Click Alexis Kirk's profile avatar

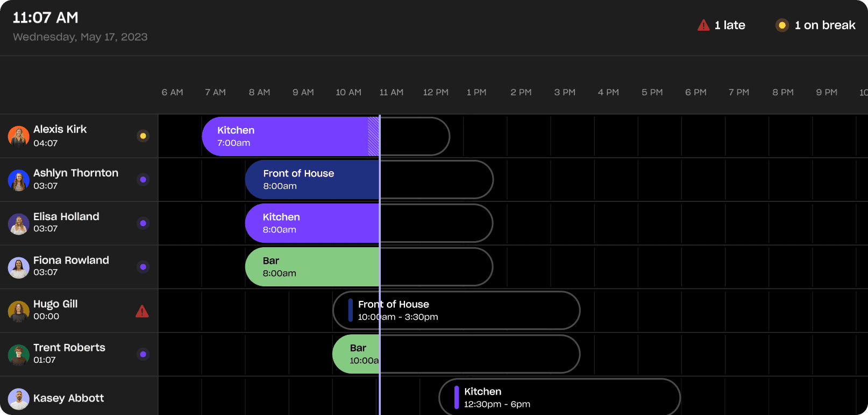click(18, 136)
